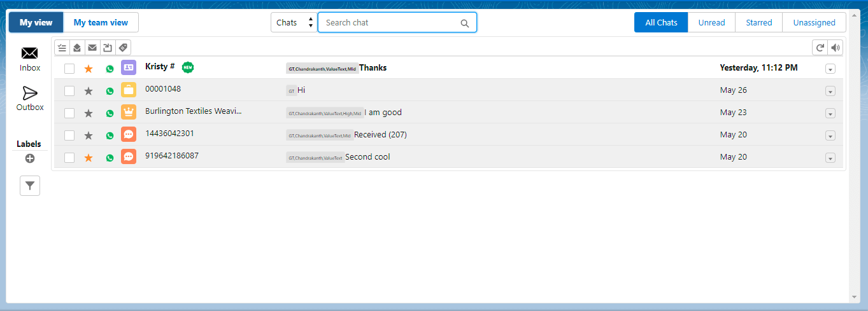Viewport: 868px width, 311px height.
Task: Star the Burlington Textiles chat
Action: 89,113
